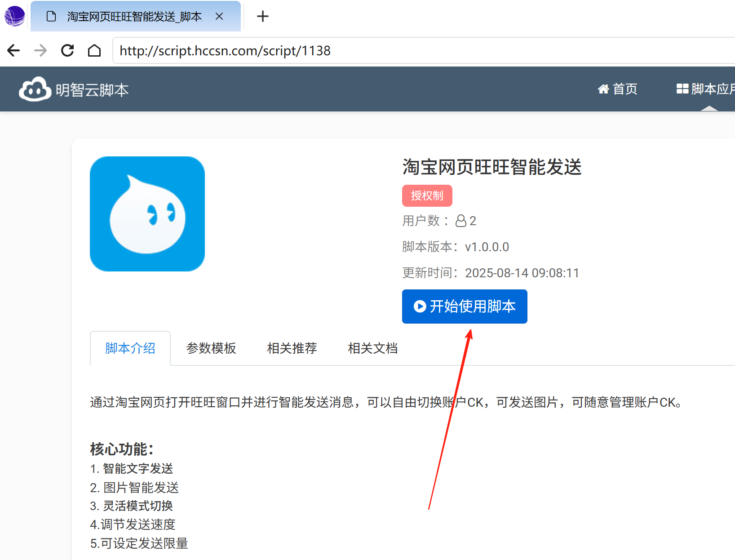Click list item 灵活模式切换
The image size is (735, 560).
point(138,506)
